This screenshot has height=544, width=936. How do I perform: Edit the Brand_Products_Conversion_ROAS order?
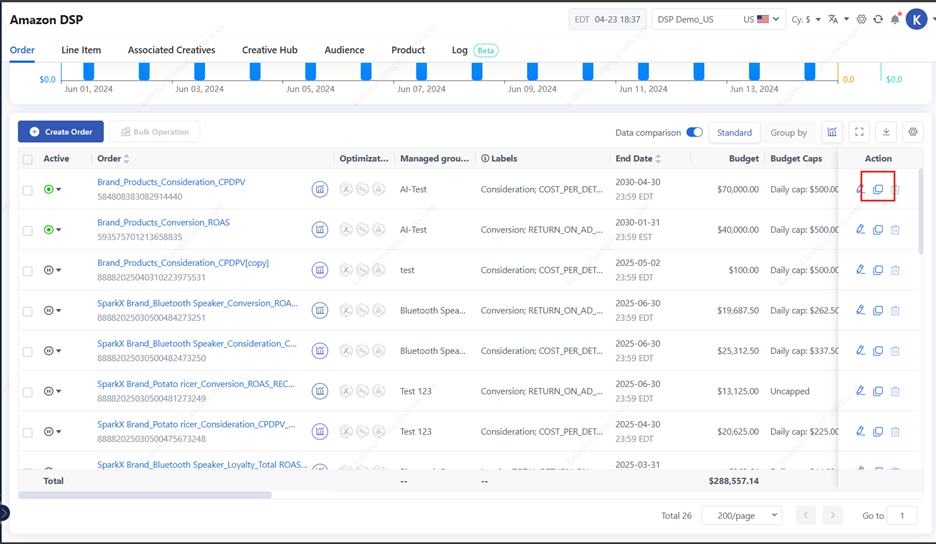[x=860, y=230]
